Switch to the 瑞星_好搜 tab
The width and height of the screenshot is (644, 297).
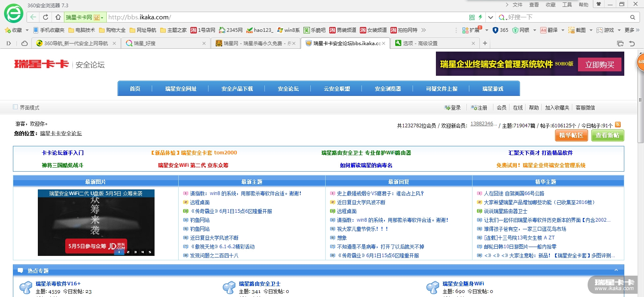click(165, 43)
